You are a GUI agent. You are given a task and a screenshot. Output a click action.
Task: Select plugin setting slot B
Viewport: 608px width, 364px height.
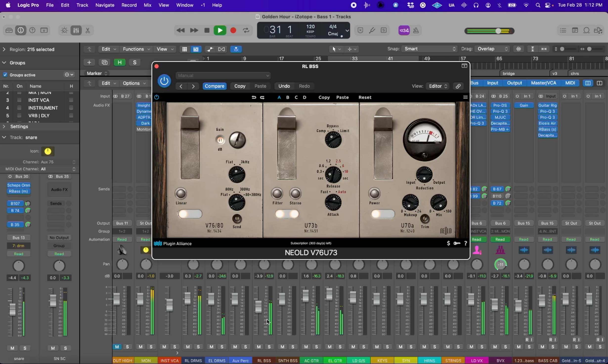pos(287,97)
